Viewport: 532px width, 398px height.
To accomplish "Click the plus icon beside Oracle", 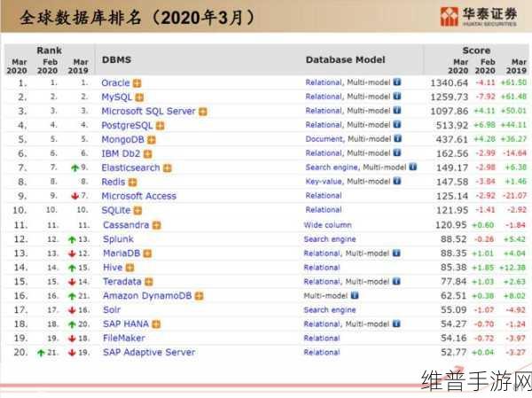I will click(137, 83).
